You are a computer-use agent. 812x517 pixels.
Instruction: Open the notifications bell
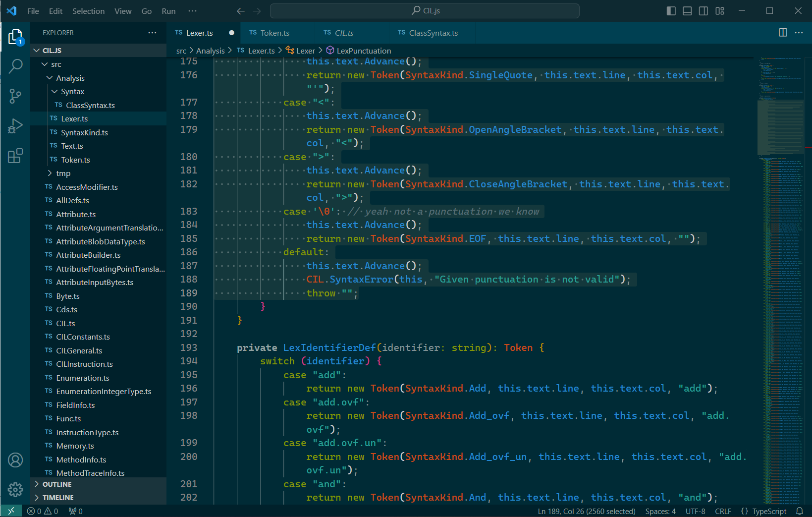(x=799, y=511)
